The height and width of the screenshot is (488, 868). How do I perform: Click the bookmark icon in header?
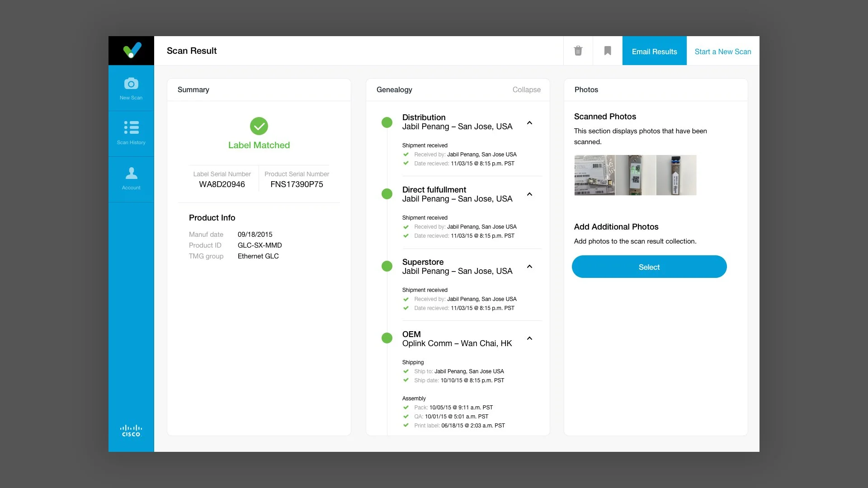point(608,51)
